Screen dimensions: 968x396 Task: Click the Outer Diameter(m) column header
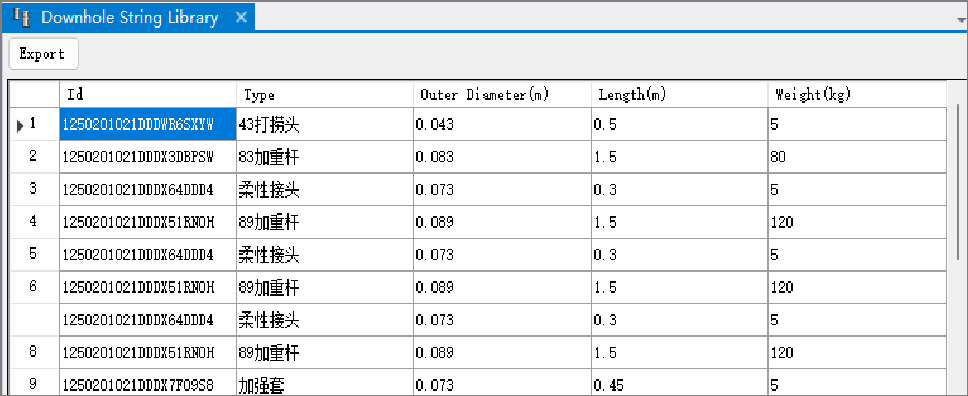point(502,95)
